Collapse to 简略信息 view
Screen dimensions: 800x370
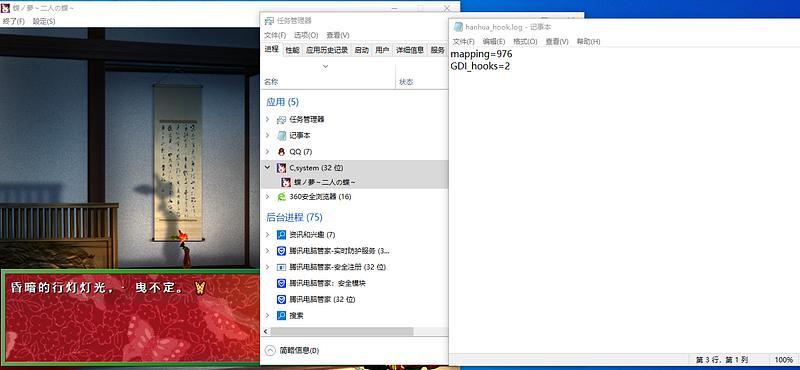click(x=293, y=351)
